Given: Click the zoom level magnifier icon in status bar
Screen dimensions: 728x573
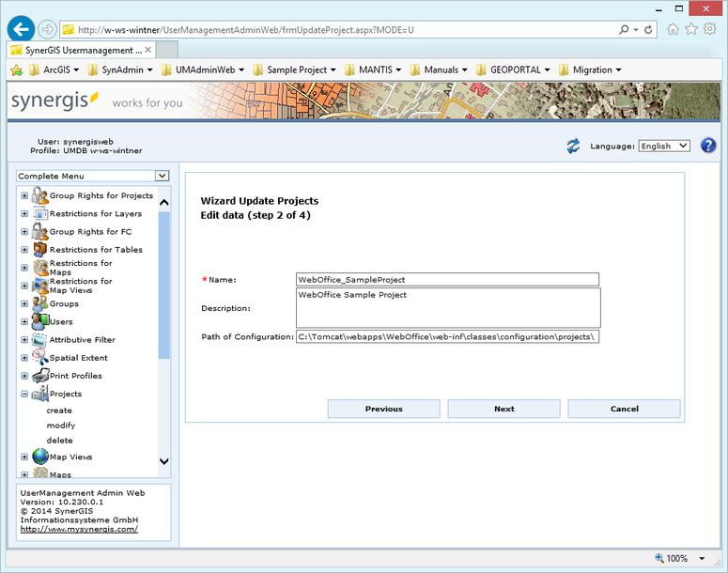Looking at the screenshot, I should pos(658,558).
